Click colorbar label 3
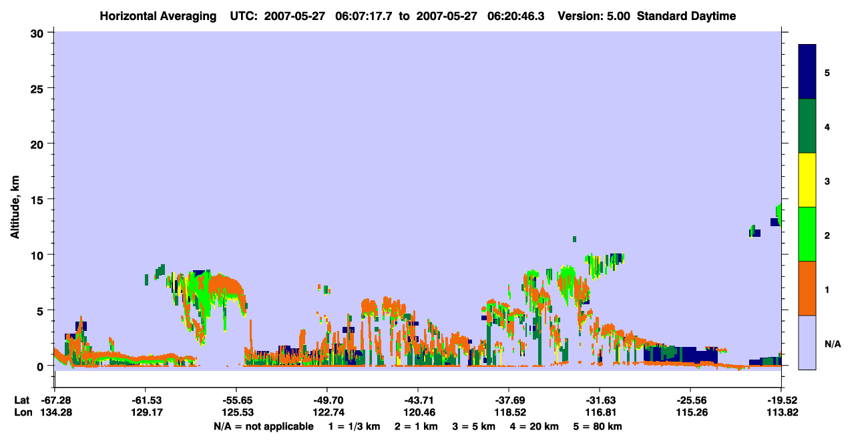868x445 pixels. 827,180
